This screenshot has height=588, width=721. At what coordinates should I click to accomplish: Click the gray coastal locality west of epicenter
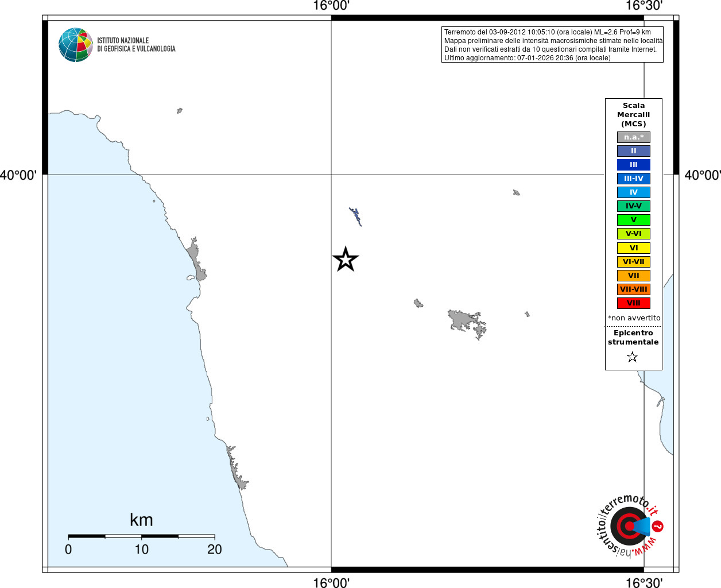coord(196,259)
